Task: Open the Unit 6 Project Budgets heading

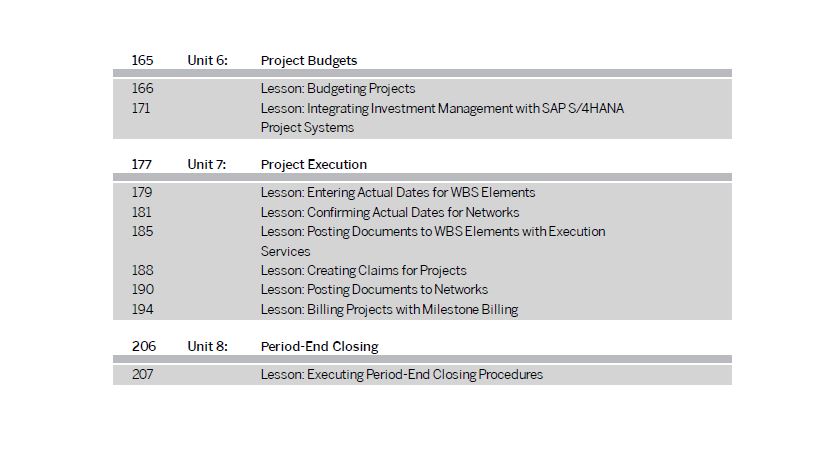Action: (x=308, y=61)
